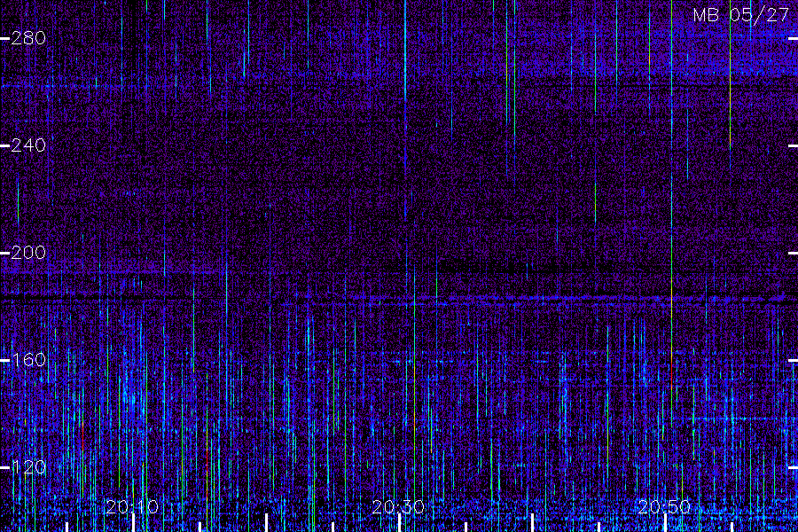Click the 280 frequency axis label
This screenshot has height=532, width=798.
(28, 38)
